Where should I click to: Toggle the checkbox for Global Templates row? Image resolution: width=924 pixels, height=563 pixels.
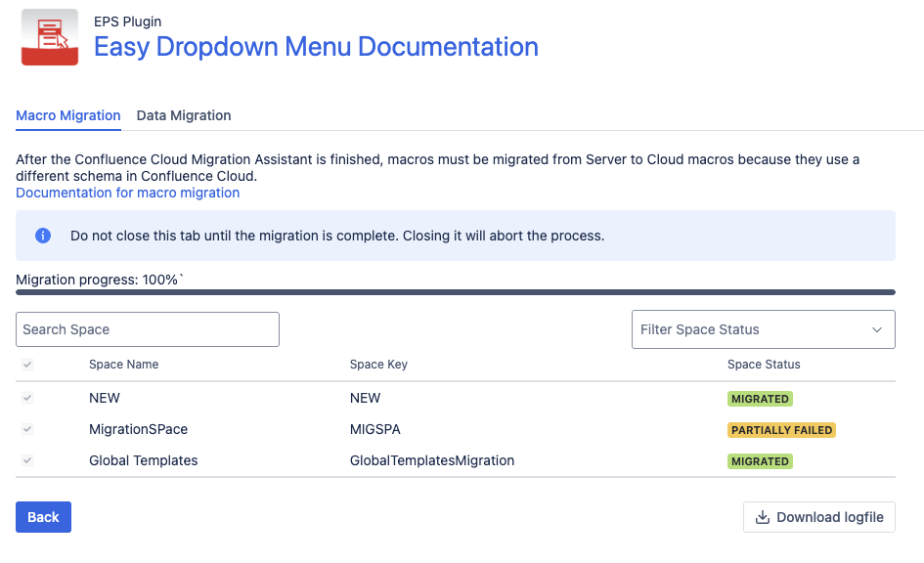coord(27,460)
